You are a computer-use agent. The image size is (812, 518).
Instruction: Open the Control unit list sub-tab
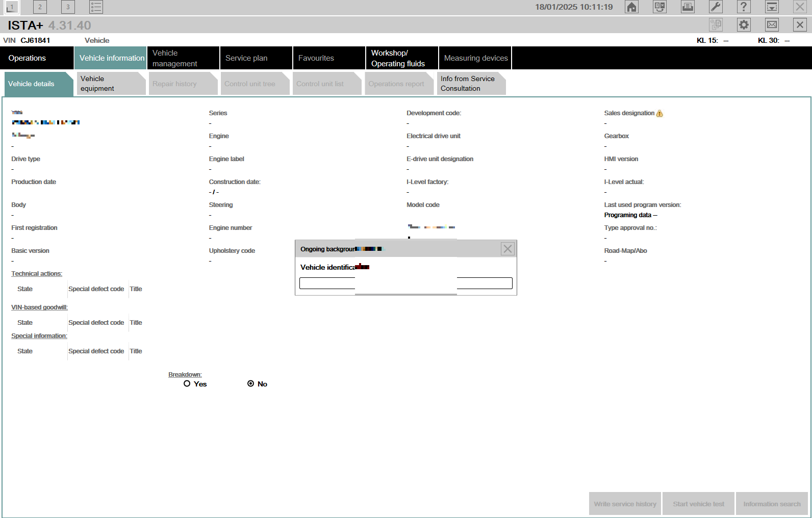pos(327,84)
